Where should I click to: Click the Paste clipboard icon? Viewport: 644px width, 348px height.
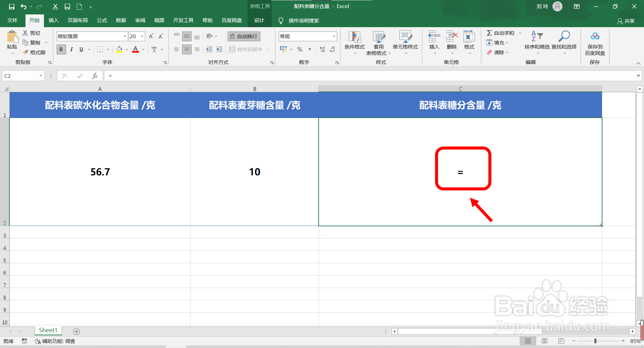pos(12,37)
